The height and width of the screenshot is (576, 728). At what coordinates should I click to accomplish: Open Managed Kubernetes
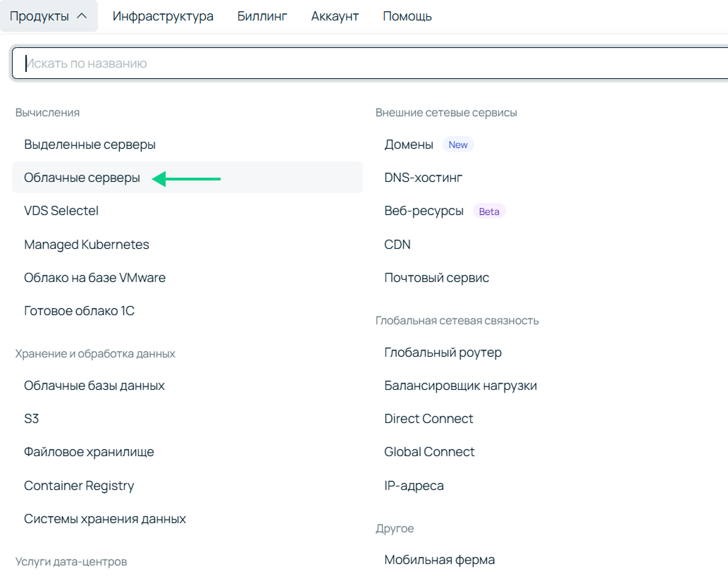[87, 244]
